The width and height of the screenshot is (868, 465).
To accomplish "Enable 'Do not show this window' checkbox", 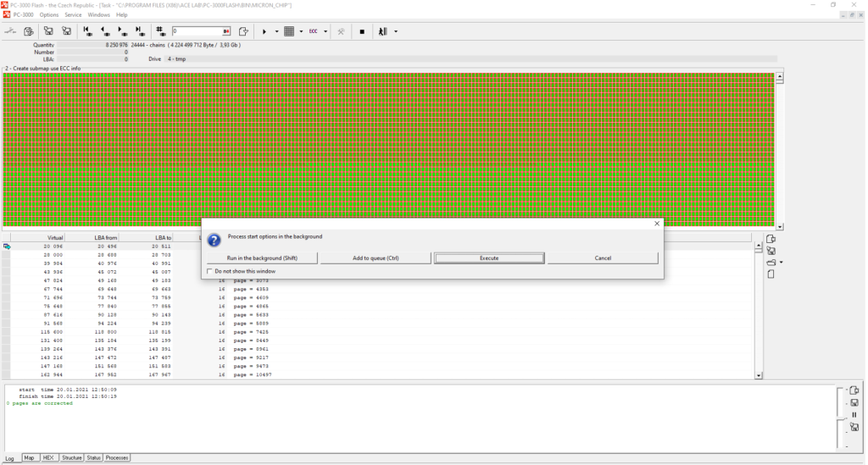I will point(210,271).
